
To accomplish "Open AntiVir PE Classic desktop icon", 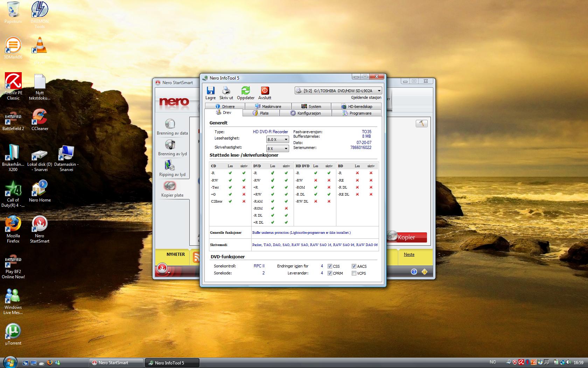I will click(x=13, y=87).
